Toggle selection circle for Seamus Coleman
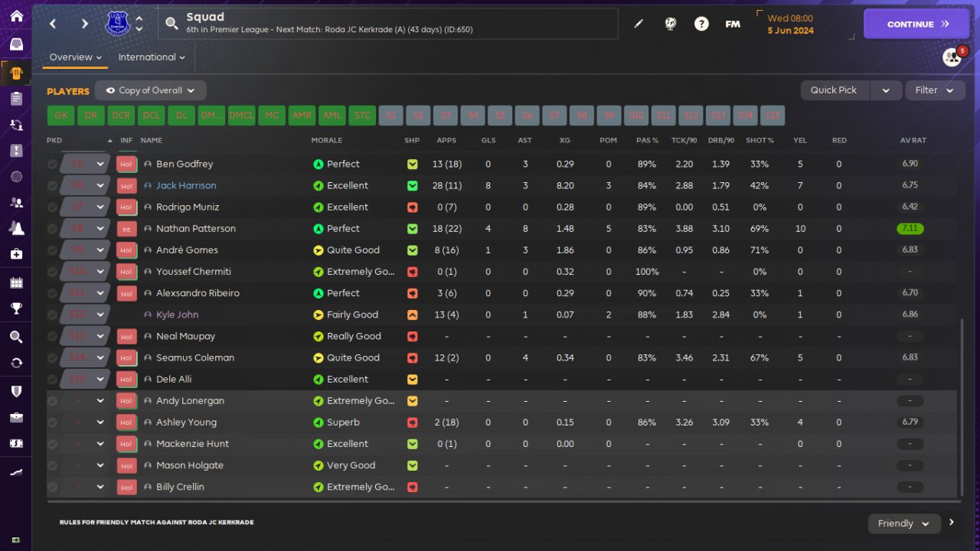This screenshot has height=551, width=980. 52,357
